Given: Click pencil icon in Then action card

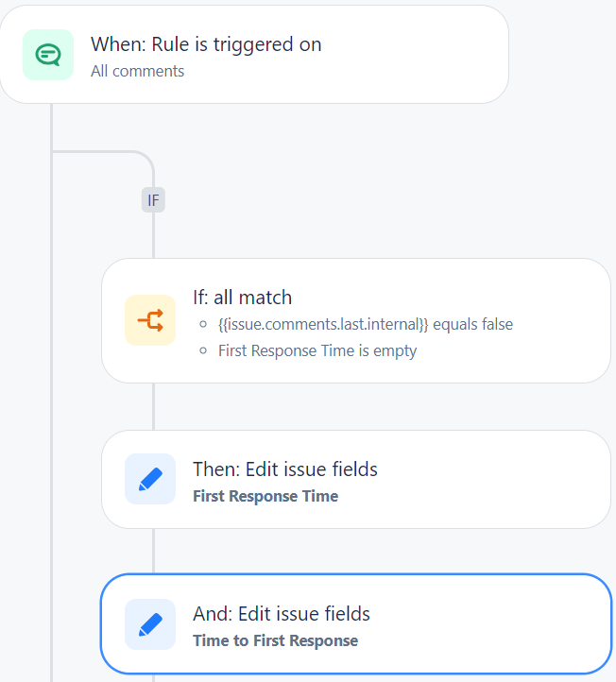Looking at the screenshot, I should [x=150, y=479].
